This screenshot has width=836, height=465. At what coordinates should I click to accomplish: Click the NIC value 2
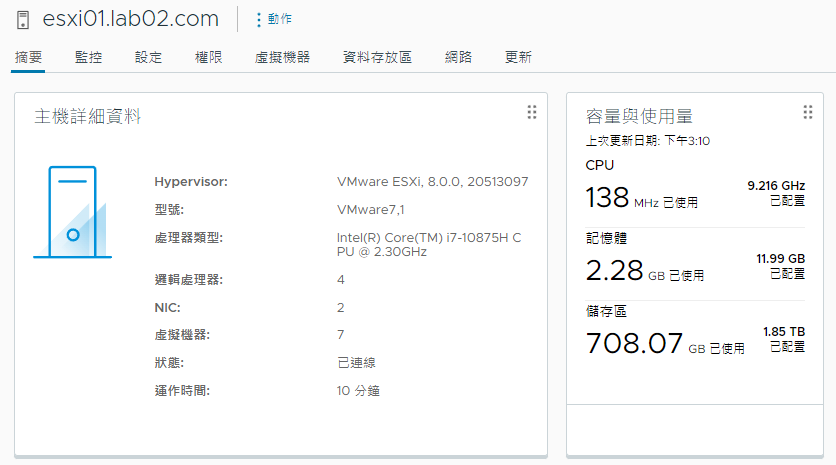pyautogui.click(x=341, y=308)
